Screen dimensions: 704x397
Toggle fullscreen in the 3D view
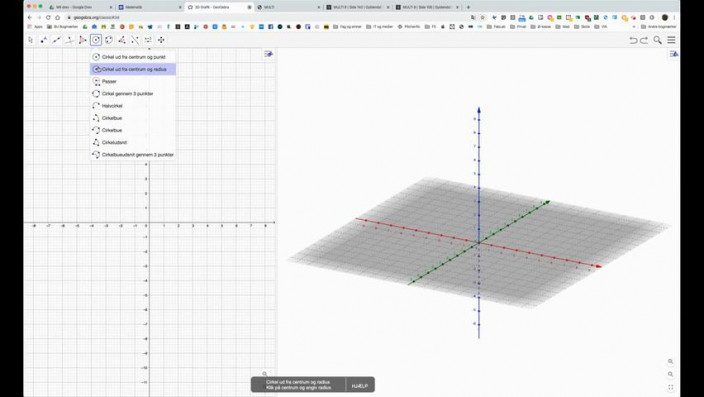[670, 387]
